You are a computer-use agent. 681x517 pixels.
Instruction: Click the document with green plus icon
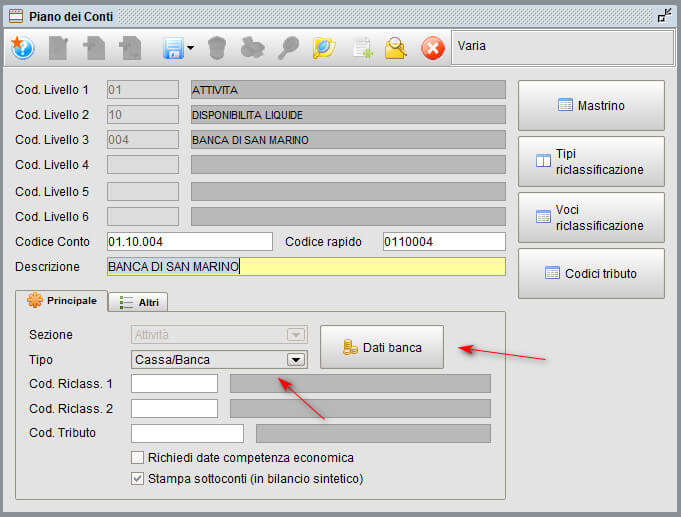361,48
